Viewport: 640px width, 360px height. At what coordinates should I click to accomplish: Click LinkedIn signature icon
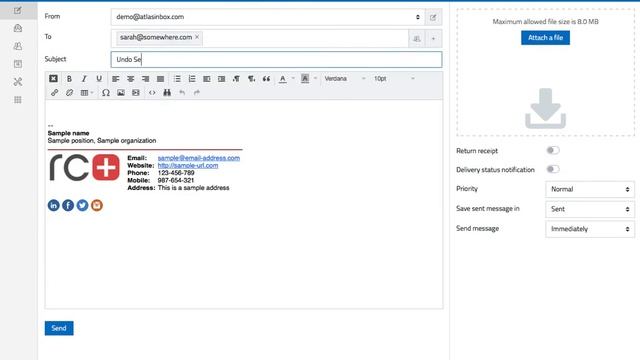coord(53,205)
